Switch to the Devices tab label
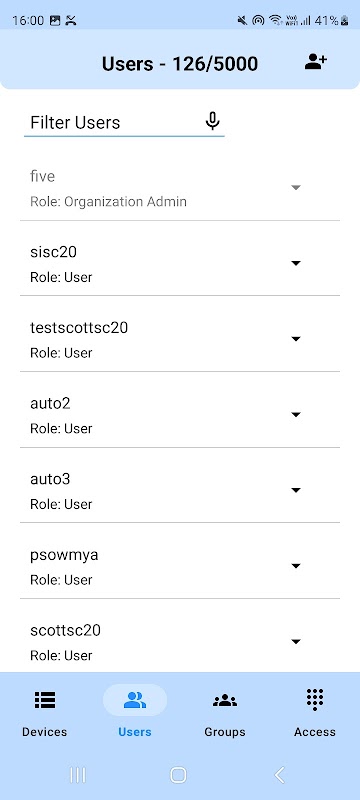360x800 pixels. pyautogui.click(x=44, y=732)
